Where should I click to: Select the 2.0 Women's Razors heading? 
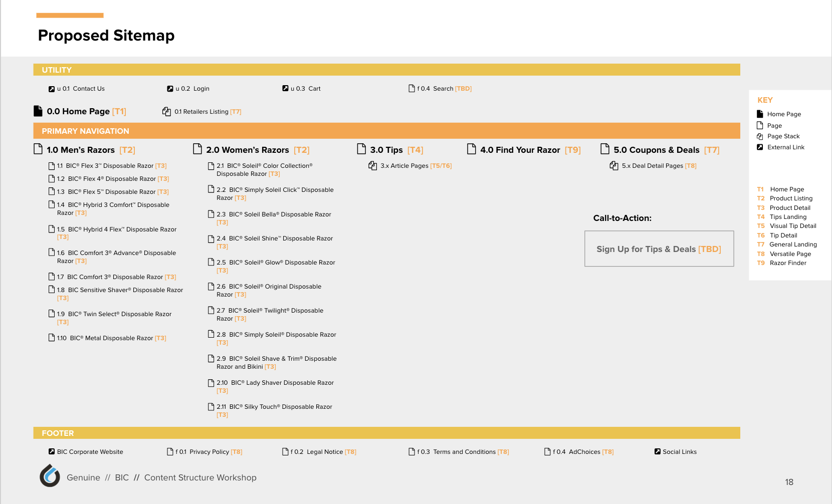point(258,150)
